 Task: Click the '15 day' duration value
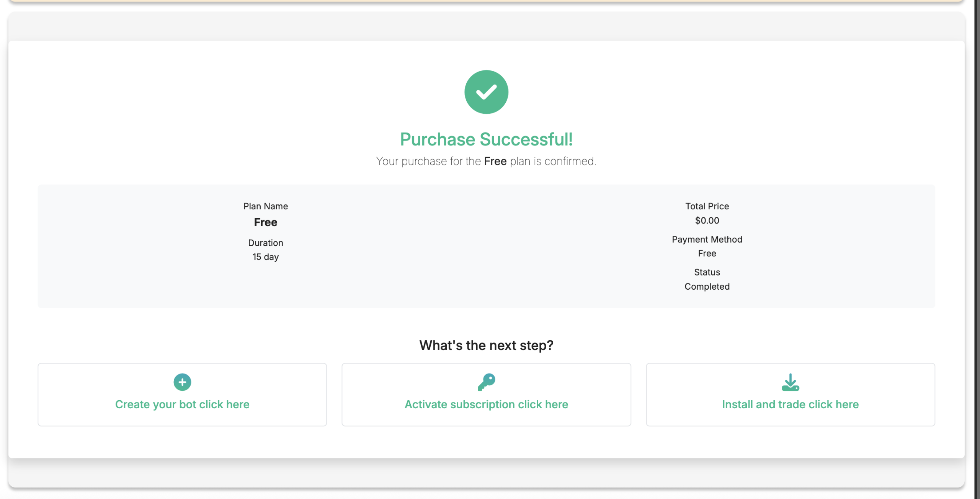pos(266,257)
